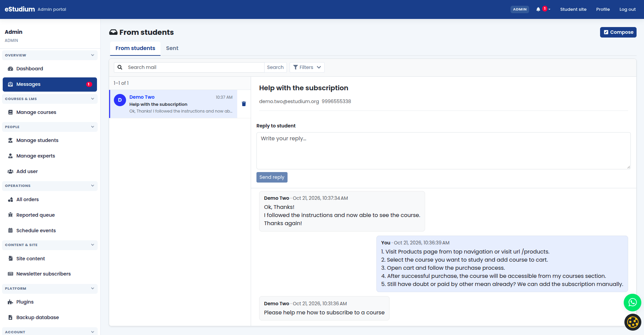Open the Reported queue

pyautogui.click(x=50, y=215)
